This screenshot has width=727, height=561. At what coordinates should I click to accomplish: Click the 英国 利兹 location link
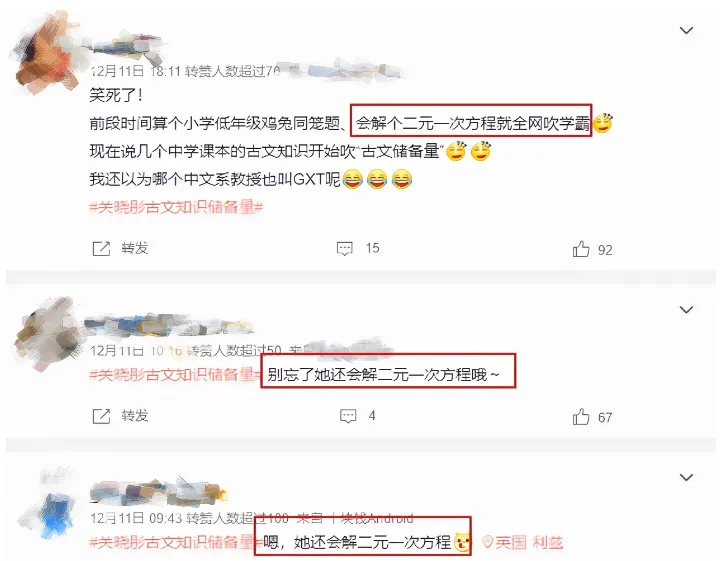[529, 542]
